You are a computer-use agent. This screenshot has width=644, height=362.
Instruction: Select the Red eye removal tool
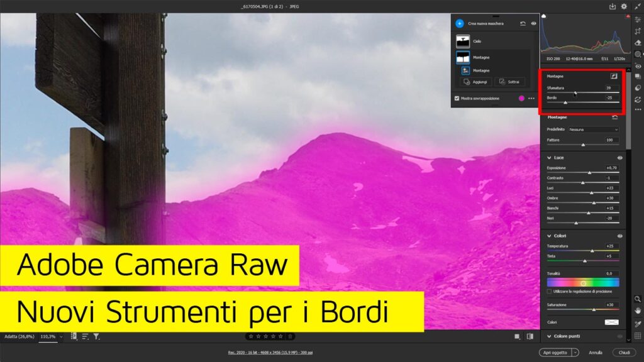638,65
